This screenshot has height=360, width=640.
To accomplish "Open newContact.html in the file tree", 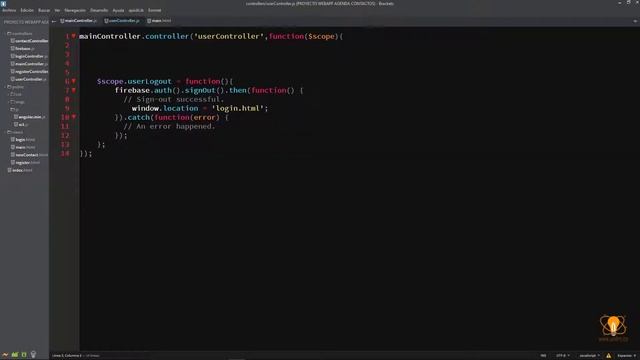I will 29,155.
